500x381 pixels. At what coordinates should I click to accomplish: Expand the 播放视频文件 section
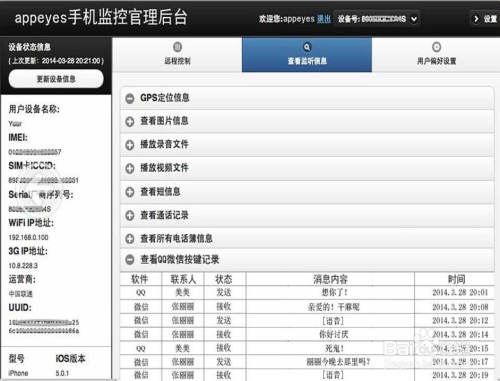pos(307,168)
